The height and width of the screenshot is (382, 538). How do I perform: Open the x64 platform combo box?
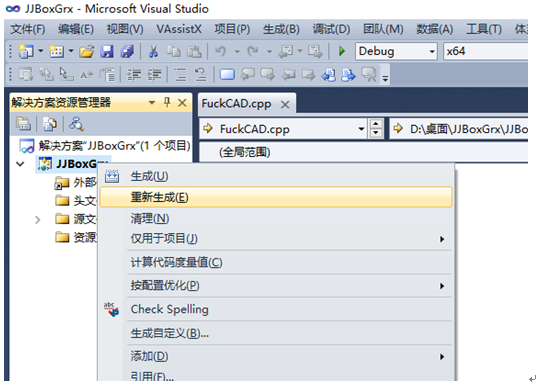(x=486, y=51)
